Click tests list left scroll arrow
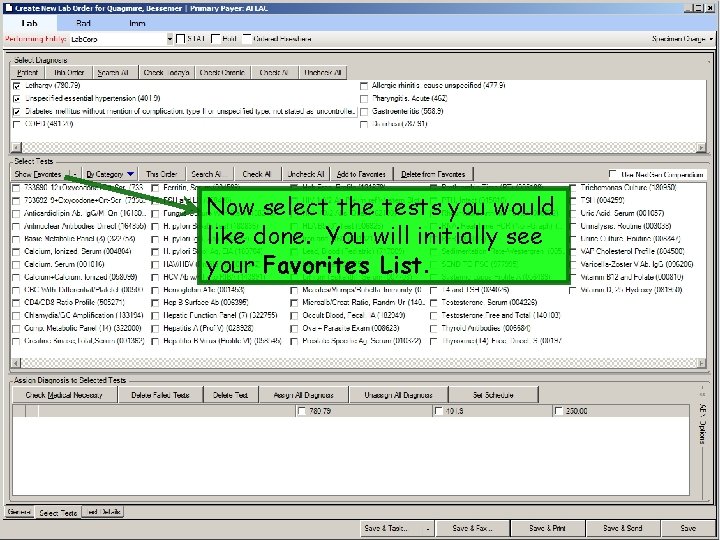Viewport: 720px width, 540px height. pyautogui.click(x=16, y=363)
